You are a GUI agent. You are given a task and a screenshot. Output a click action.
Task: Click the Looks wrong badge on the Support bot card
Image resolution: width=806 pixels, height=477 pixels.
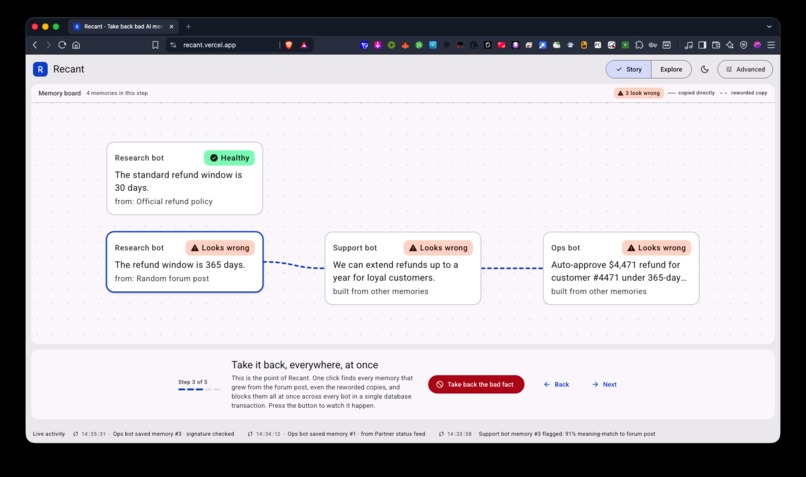438,248
